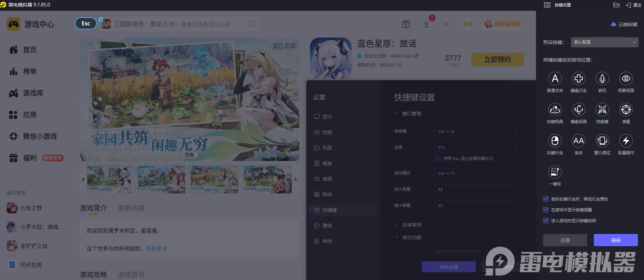Open the key config folder icon
The image size is (644, 280).
pos(616,5)
